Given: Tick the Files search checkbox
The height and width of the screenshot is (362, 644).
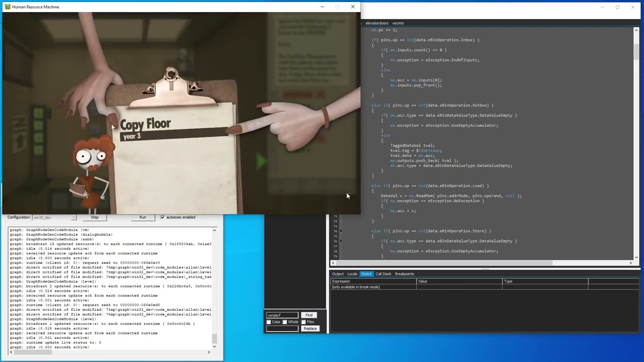Looking at the screenshot, I should tap(303, 322).
